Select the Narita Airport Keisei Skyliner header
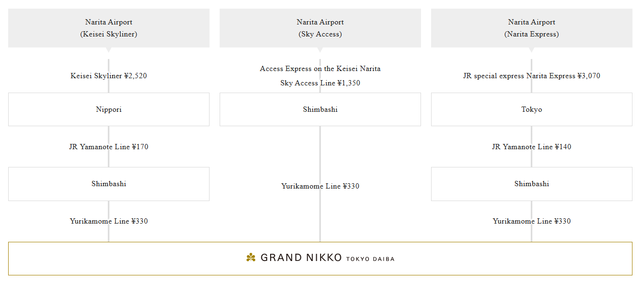This screenshot has width=644, height=285. tap(109, 28)
